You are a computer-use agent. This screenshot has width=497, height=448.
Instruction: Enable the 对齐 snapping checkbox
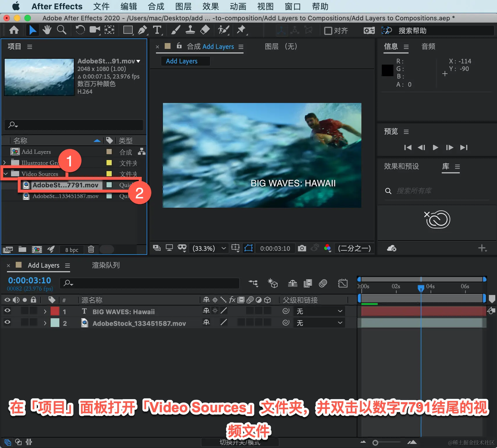pos(328,31)
